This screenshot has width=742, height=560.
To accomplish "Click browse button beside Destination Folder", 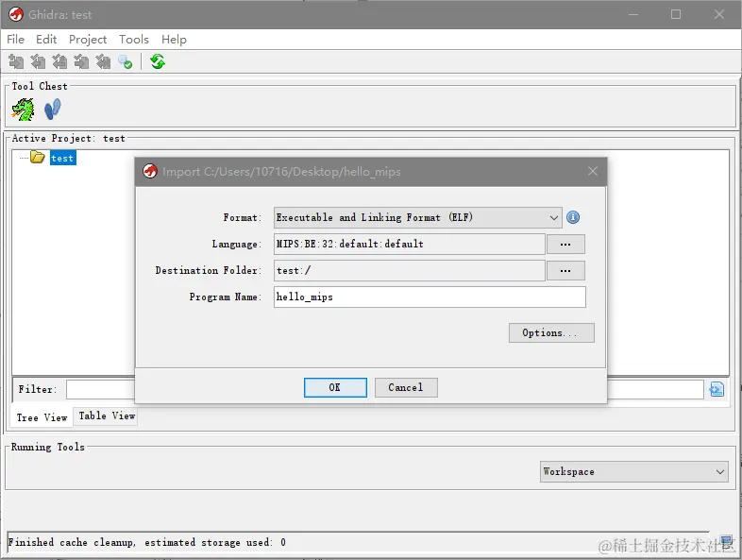I will click(x=565, y=271).
